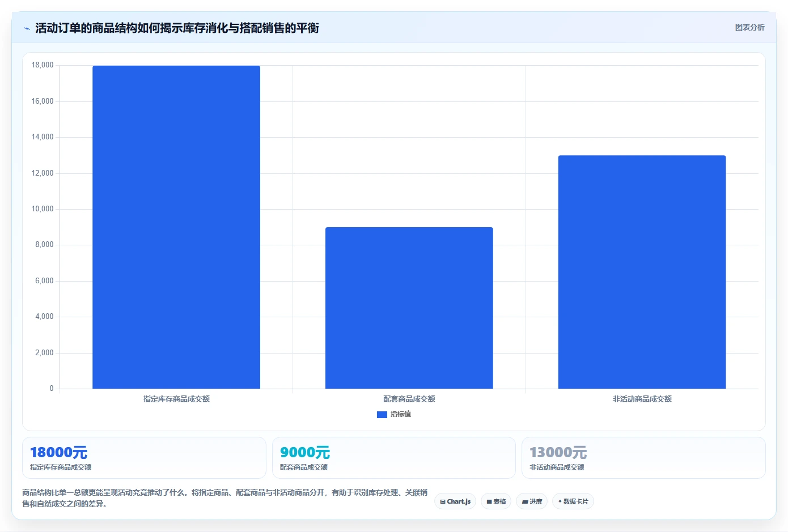Click the 非活动商品成交额 card caption
The image size is (788, 532).
pos(557,467)
